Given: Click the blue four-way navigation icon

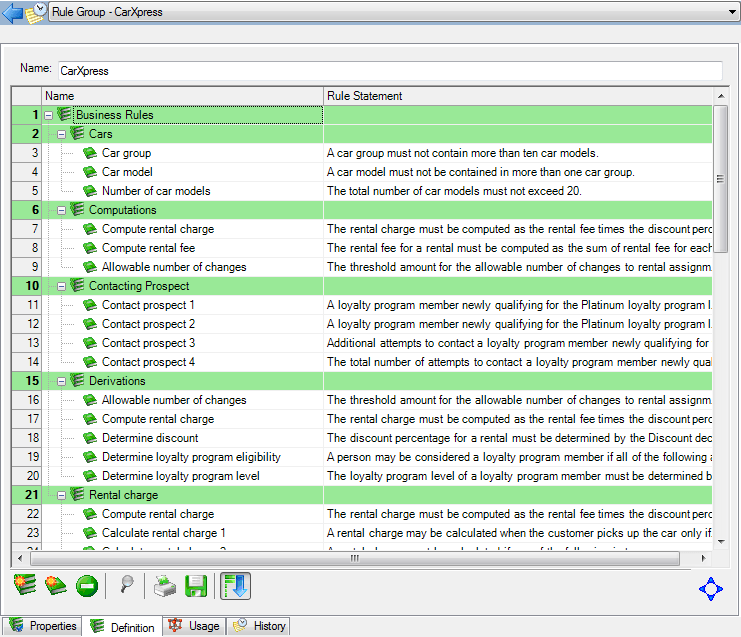Looking at the screenshot, I should (x=710, y=589).
